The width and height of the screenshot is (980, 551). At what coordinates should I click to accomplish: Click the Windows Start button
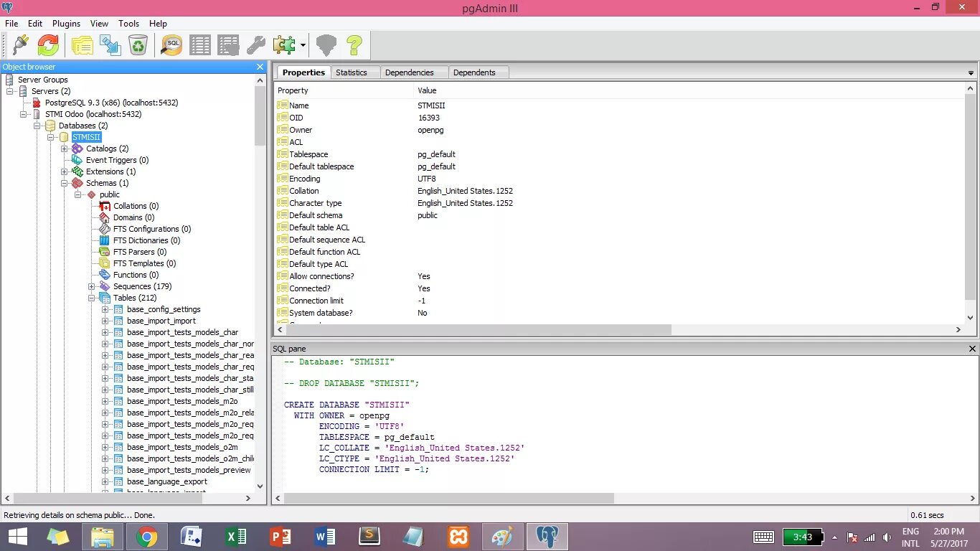pyautogui.click(x=17, y=537)
